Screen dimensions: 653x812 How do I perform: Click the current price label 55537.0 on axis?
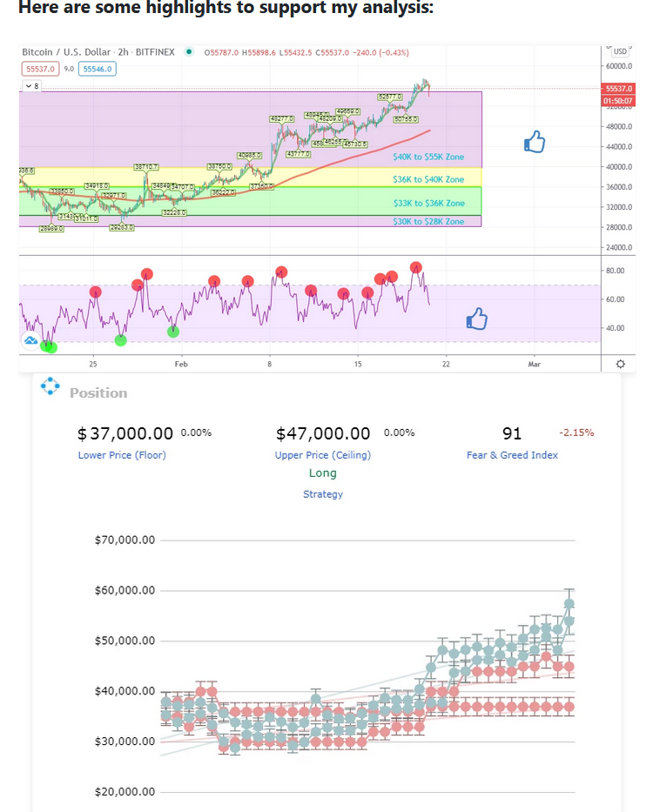click(x=618, y=89)
